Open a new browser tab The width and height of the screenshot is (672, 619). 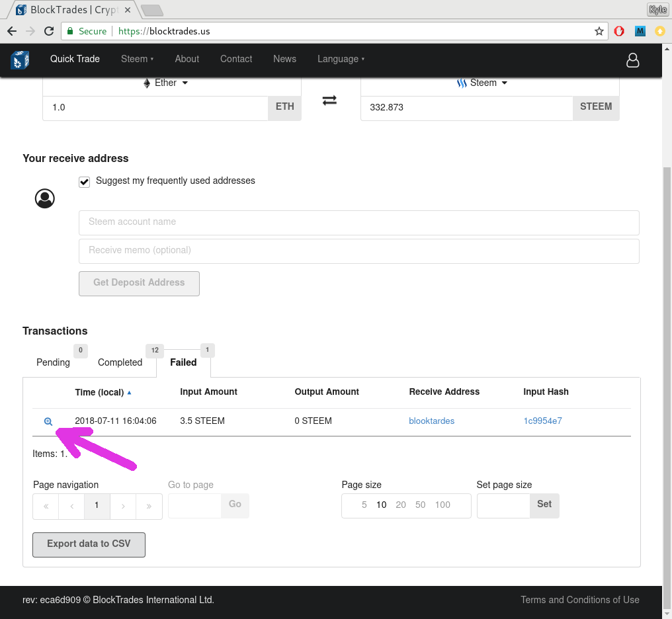point(151,10)
